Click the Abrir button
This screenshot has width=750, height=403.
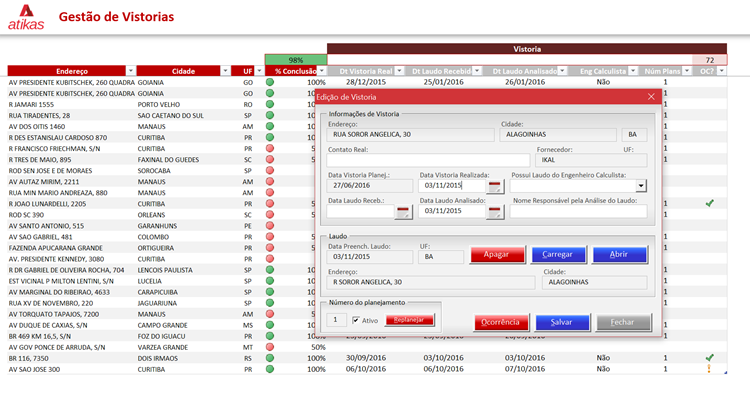(619, 255)
